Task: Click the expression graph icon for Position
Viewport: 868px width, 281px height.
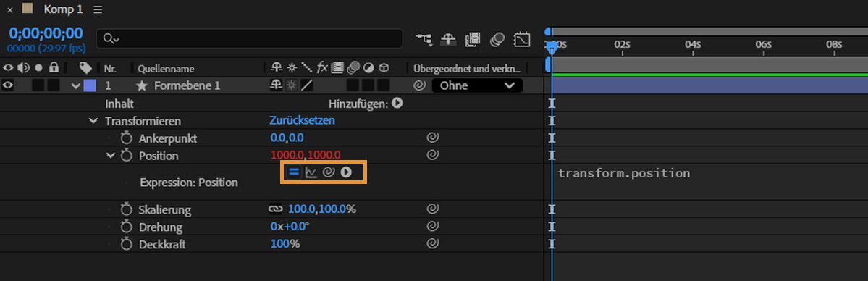Action: tap(311, 172)
